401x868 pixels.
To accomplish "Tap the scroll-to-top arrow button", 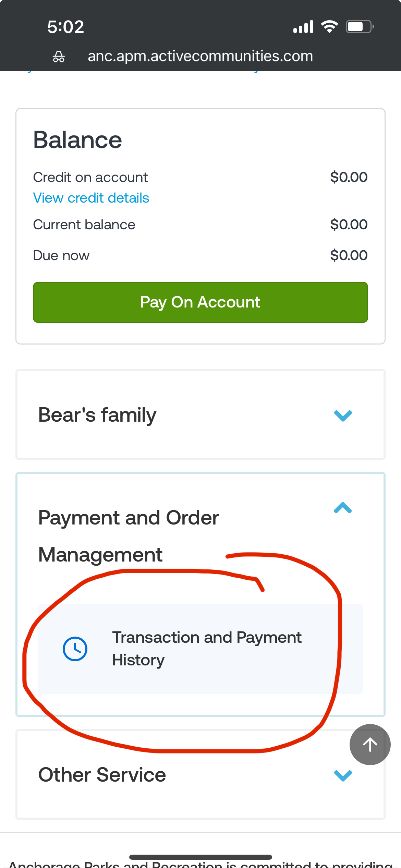I will point(370,744).
